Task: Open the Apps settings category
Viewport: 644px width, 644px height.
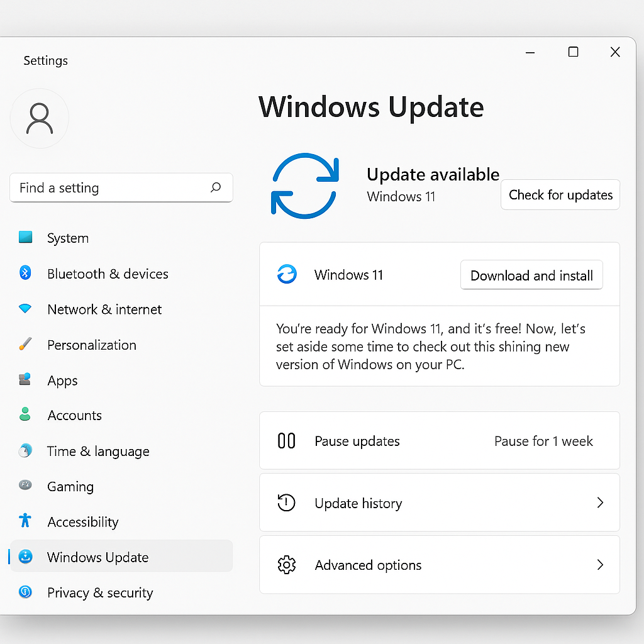Action: point(121,380)
